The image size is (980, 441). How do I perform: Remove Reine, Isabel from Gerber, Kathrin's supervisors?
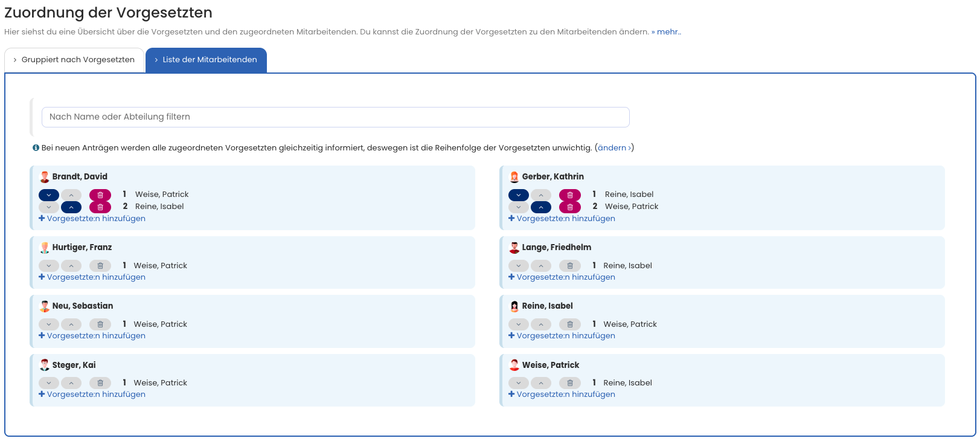point(569,195)
